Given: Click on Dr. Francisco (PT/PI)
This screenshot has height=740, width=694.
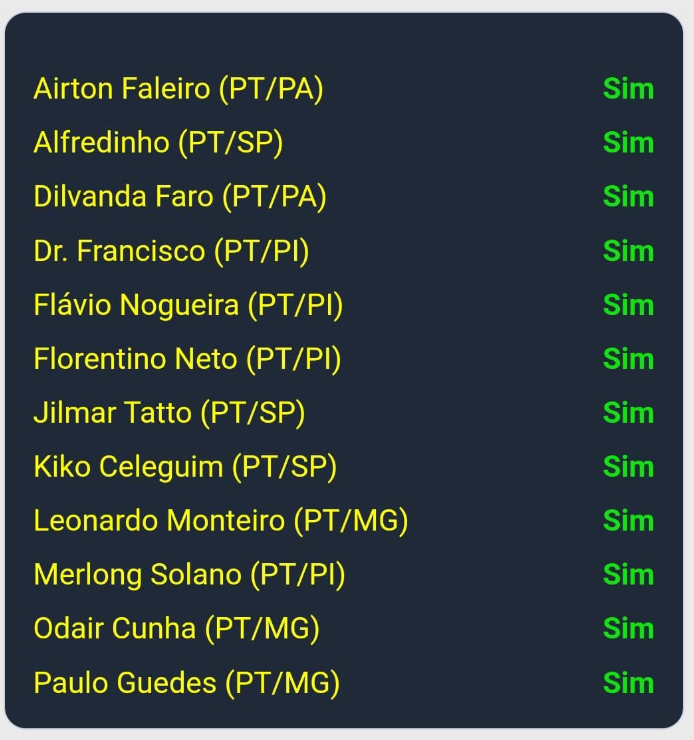Looking at the screenshot, I should (171, 251).
